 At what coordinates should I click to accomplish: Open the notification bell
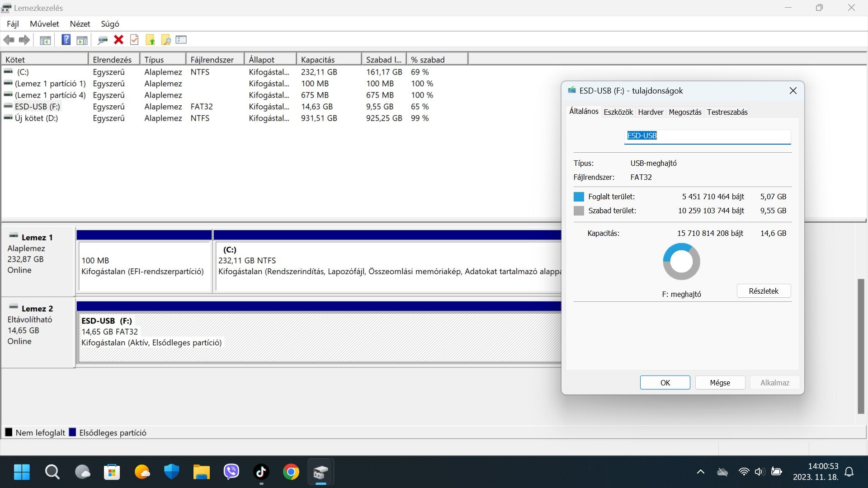point(849,472)
